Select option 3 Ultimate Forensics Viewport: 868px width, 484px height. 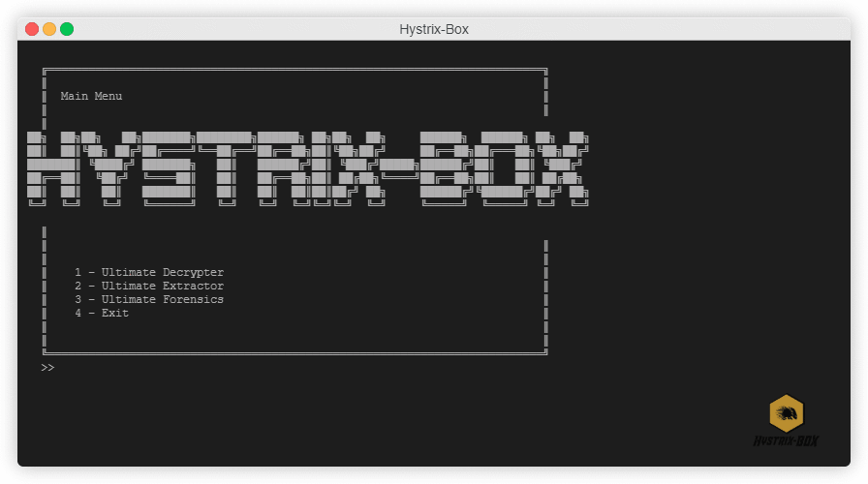click(x=149, y=299)
